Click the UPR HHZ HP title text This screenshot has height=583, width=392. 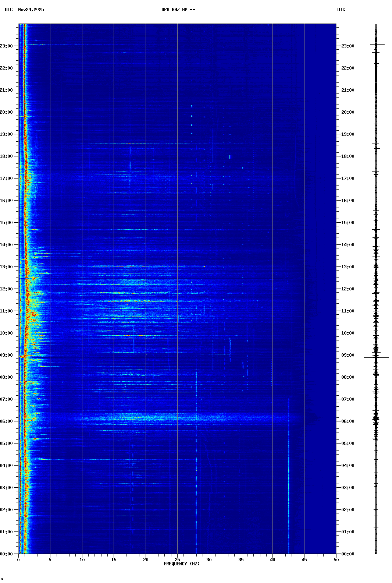tap(178, 10)
